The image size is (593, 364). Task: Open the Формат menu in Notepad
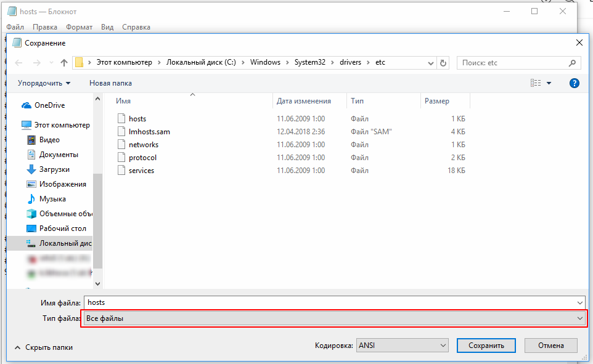(80, 27)
